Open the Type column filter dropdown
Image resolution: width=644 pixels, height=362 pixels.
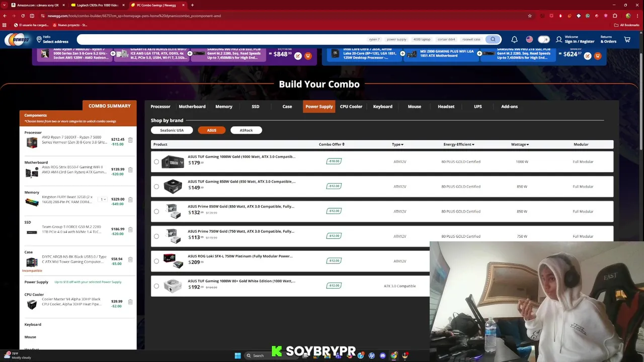[x=397, y=144]
